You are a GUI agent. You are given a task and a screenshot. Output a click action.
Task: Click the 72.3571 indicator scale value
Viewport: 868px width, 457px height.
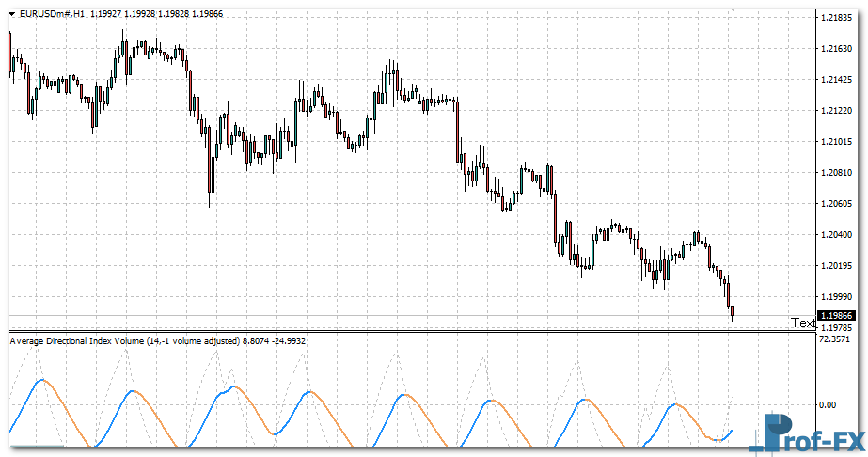click(836, 339)
